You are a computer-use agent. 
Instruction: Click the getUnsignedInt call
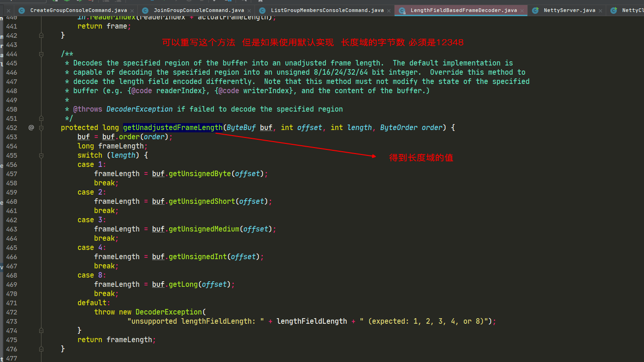(x=198, y=257)
